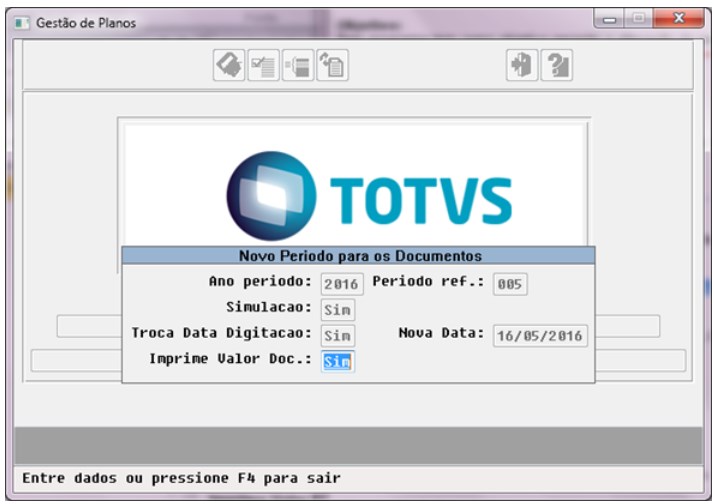Click the 'Novo Periodo para os Documentos' header
714x504 pixels.
tap(358, 255)
